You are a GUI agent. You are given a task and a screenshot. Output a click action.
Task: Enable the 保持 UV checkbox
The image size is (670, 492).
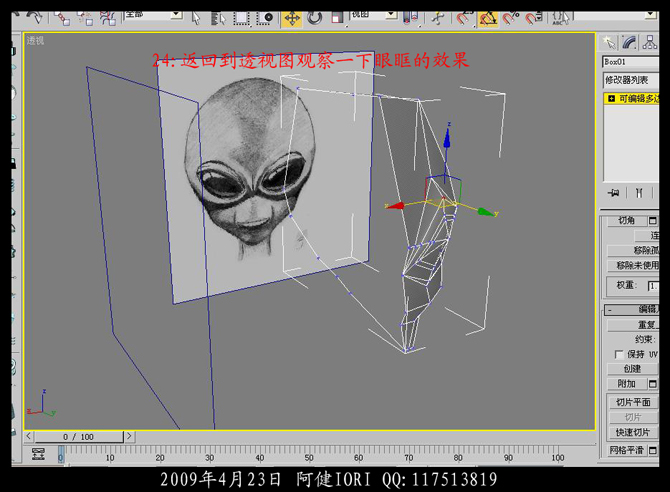[619, 355]
